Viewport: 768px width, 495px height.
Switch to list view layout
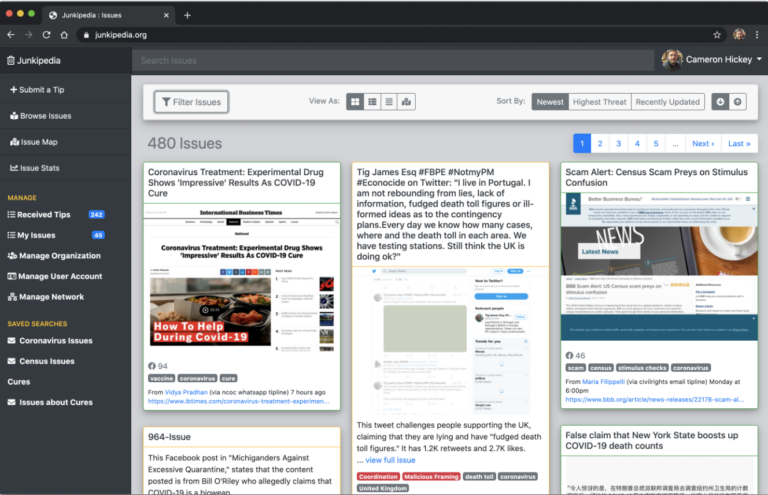pyautogui.click(x=372, y=102)
